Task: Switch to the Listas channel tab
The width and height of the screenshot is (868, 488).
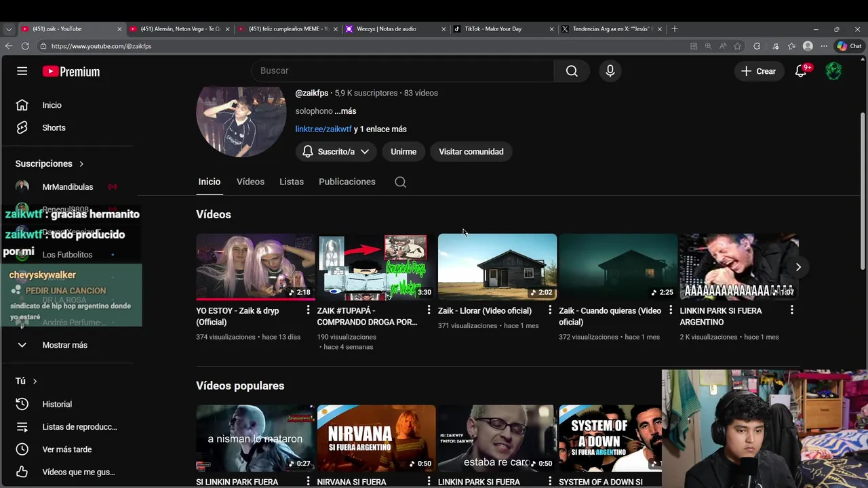Action: (x=292, y=182)
